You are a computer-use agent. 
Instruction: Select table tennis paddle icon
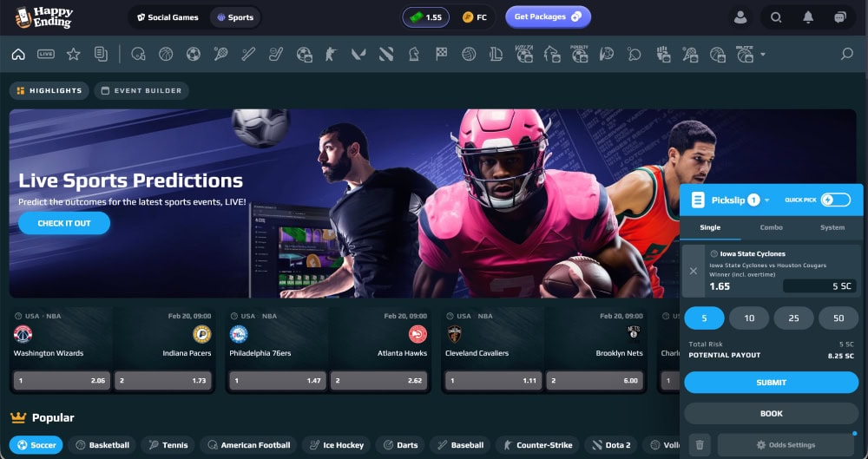635,55
